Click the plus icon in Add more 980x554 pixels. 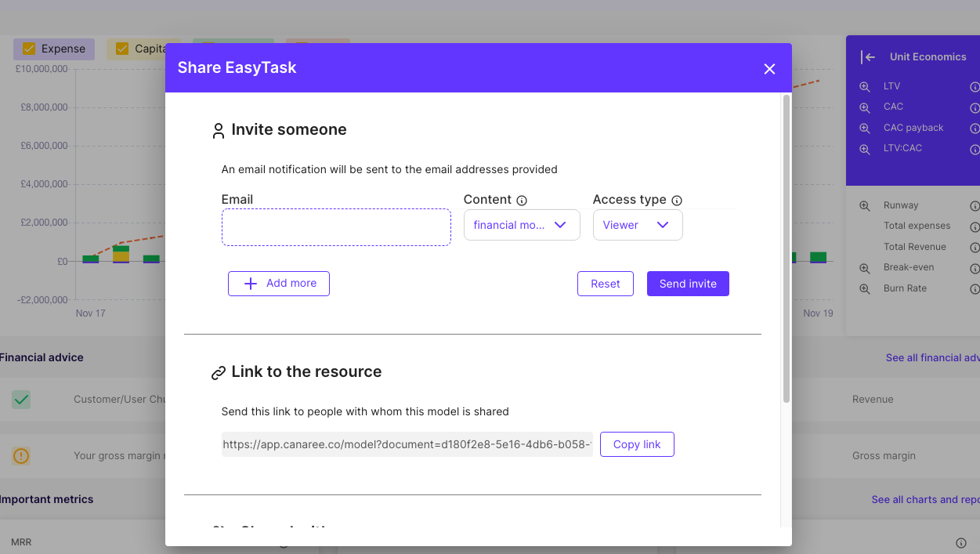251,284
